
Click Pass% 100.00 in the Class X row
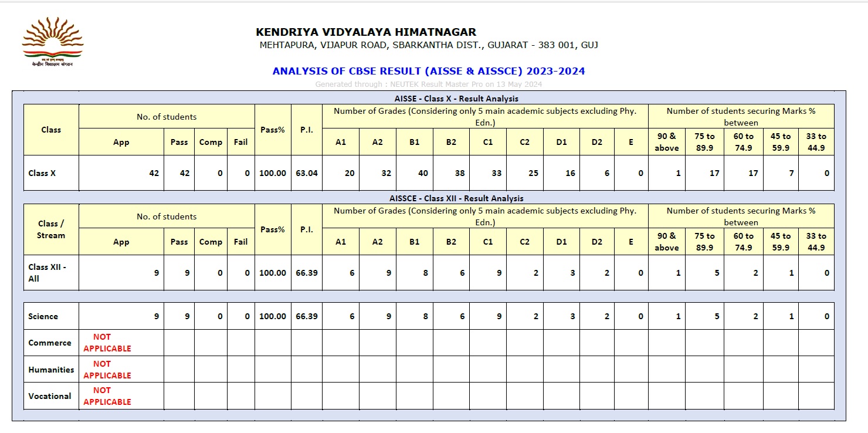click(273, 173)
